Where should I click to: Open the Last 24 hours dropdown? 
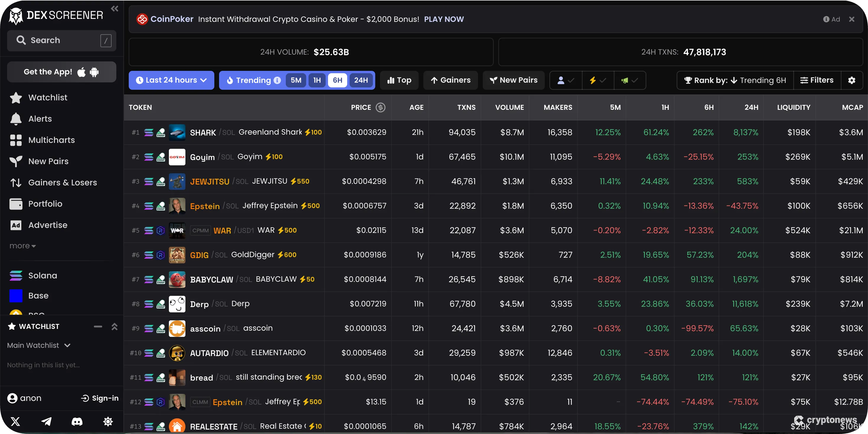coord(171,80)
